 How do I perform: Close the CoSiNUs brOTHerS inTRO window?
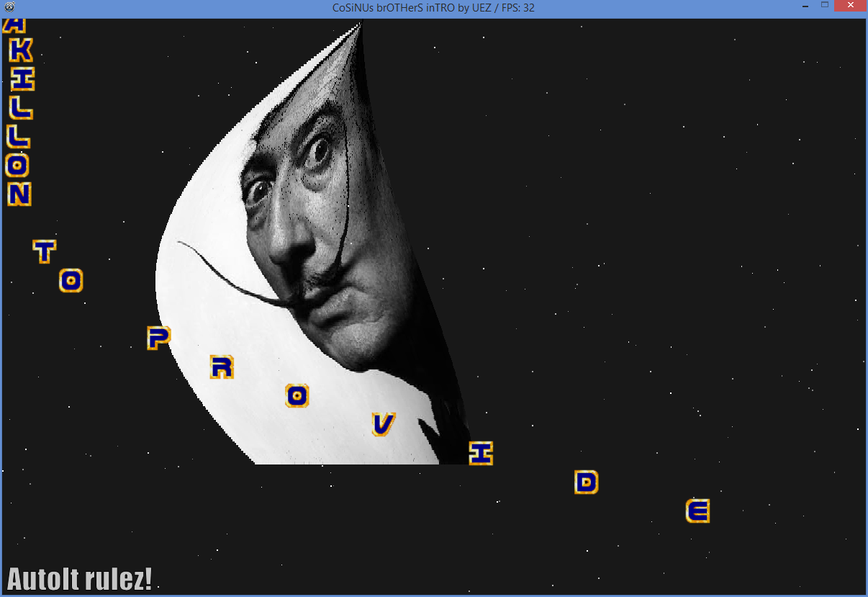pos(851,6)
